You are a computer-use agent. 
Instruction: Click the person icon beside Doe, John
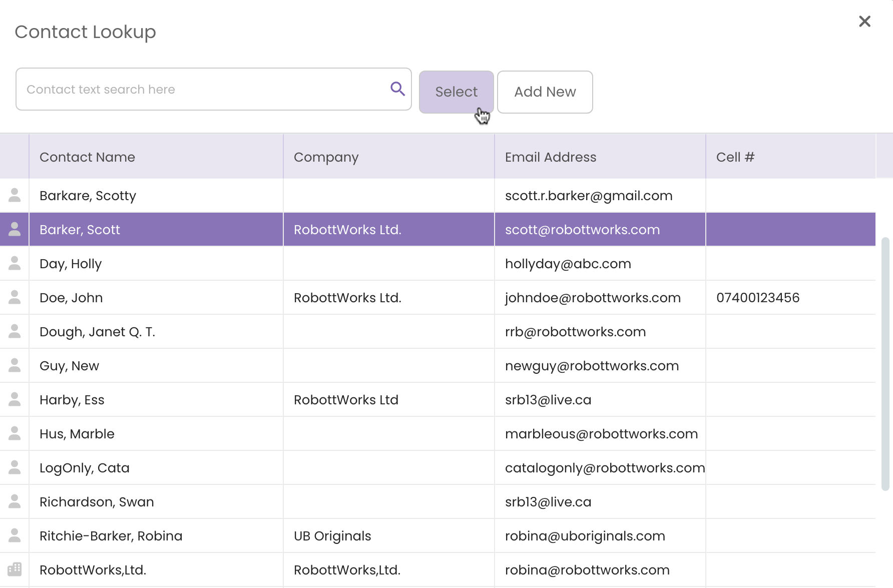(x=15, y=297)
